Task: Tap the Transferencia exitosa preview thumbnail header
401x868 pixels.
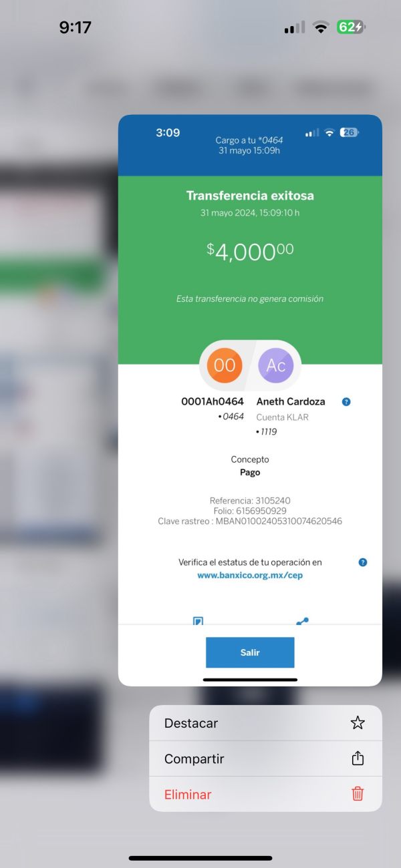Action: pos(250,196)
